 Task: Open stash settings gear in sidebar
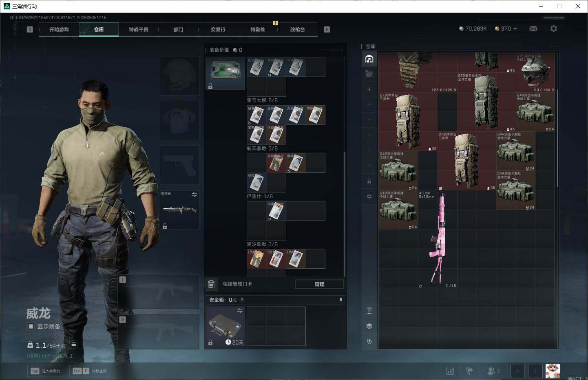coord(369,197)
